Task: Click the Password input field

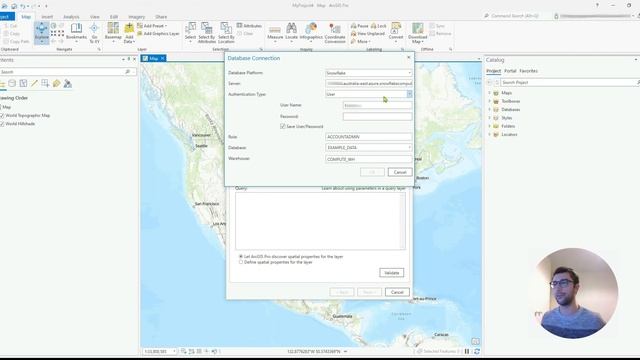Action: pyautogui.click(x=378, y=116)
